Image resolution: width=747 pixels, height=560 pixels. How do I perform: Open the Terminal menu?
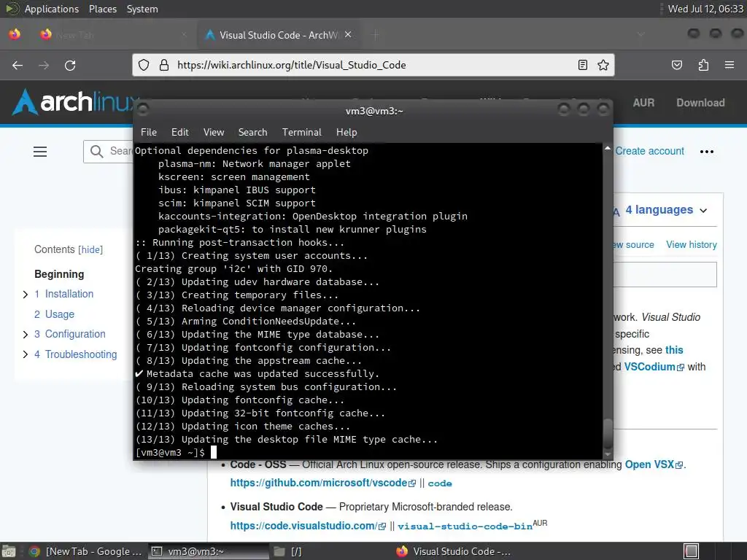301,133
